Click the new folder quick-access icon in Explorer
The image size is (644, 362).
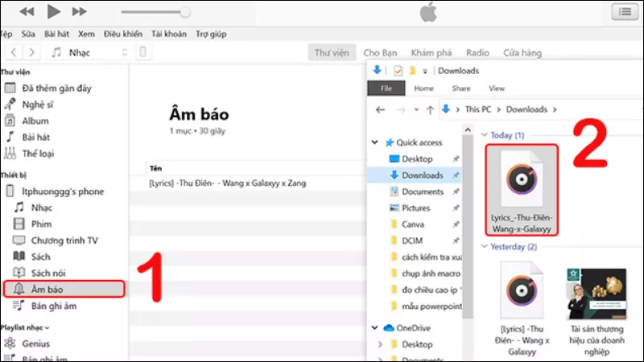tap(413, 71)
